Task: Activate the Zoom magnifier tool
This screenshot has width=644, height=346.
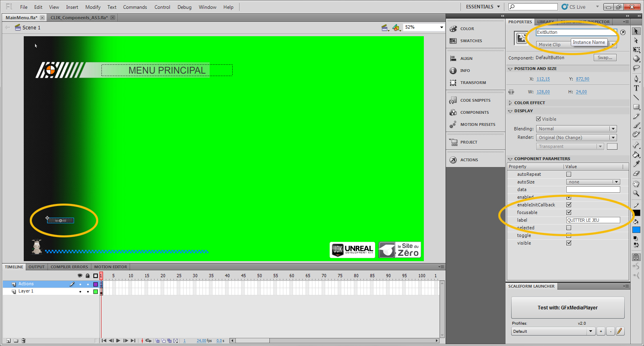Action: coord(636,194)
